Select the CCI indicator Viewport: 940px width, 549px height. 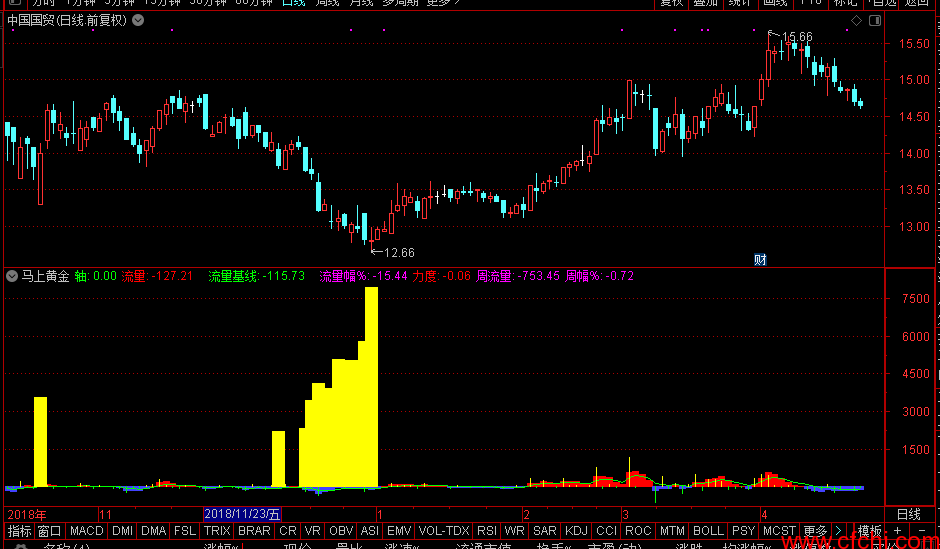click(x=607, y=530)
